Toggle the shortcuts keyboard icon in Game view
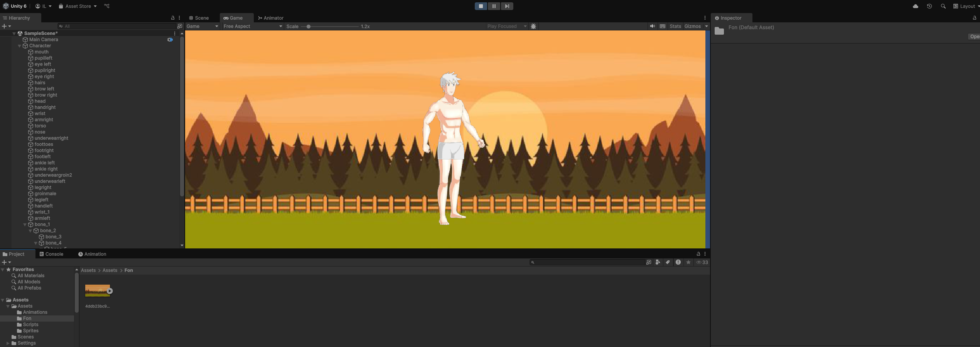The image size is (980, 347). [662, 26]
